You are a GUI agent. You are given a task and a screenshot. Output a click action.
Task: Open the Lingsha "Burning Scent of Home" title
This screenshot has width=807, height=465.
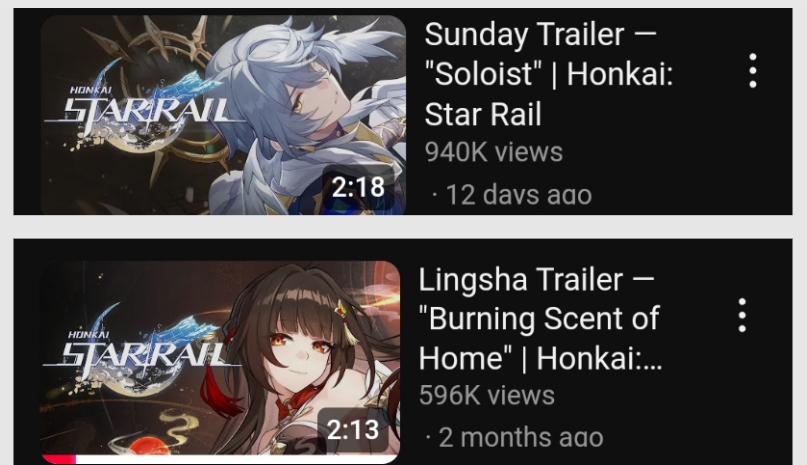pos(540,319)
